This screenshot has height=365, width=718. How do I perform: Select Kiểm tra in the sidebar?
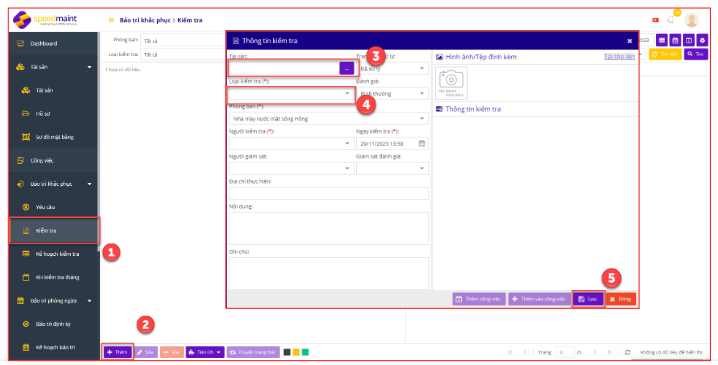[x=54, y=230]
